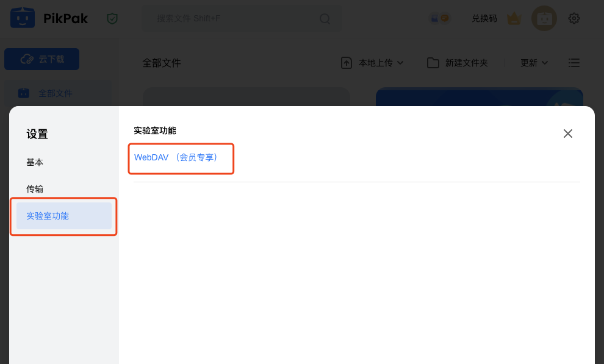Screen dimensions: 604x364
Task: Open settings via the gear icon
Action: tap(574, 18)
